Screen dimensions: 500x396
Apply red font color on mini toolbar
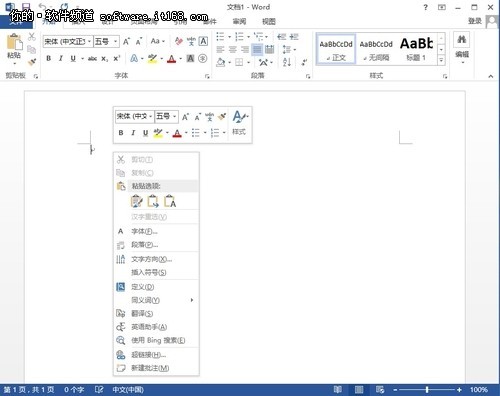click(177, 133)
